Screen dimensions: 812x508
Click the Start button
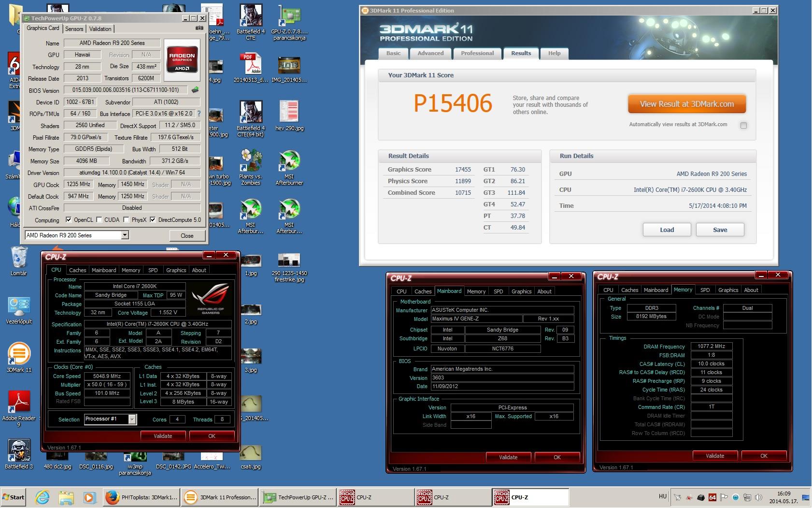pos(14,497)
